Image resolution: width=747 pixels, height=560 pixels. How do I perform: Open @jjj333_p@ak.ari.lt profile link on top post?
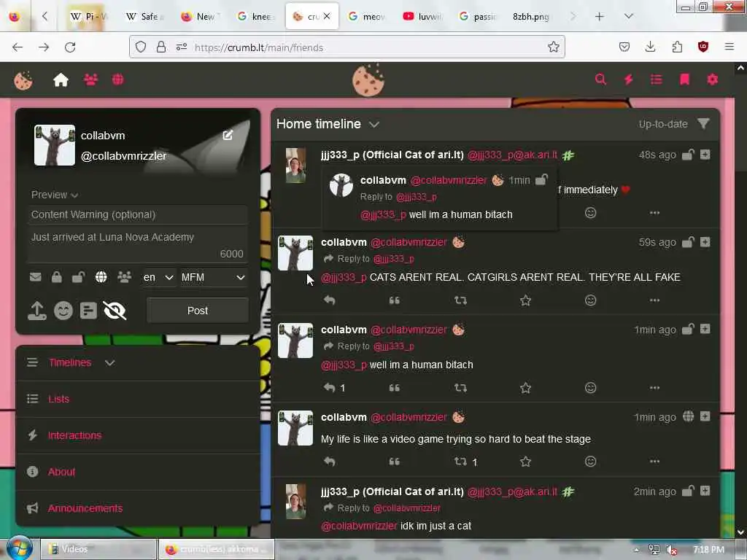512,155
